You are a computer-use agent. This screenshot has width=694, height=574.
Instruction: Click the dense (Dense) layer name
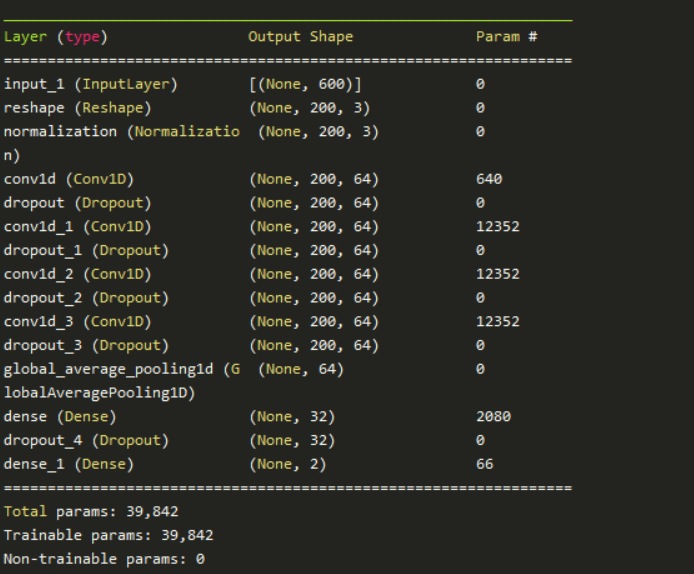click(60, 417)
